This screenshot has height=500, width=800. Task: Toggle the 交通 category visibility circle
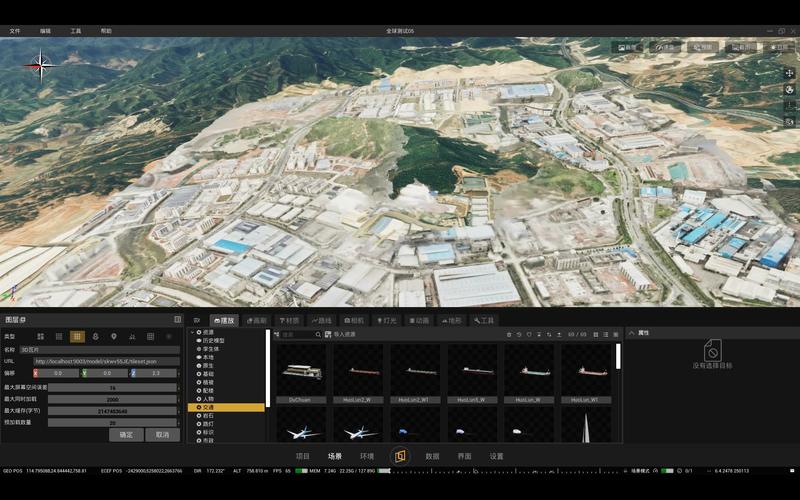pos(199,407)
